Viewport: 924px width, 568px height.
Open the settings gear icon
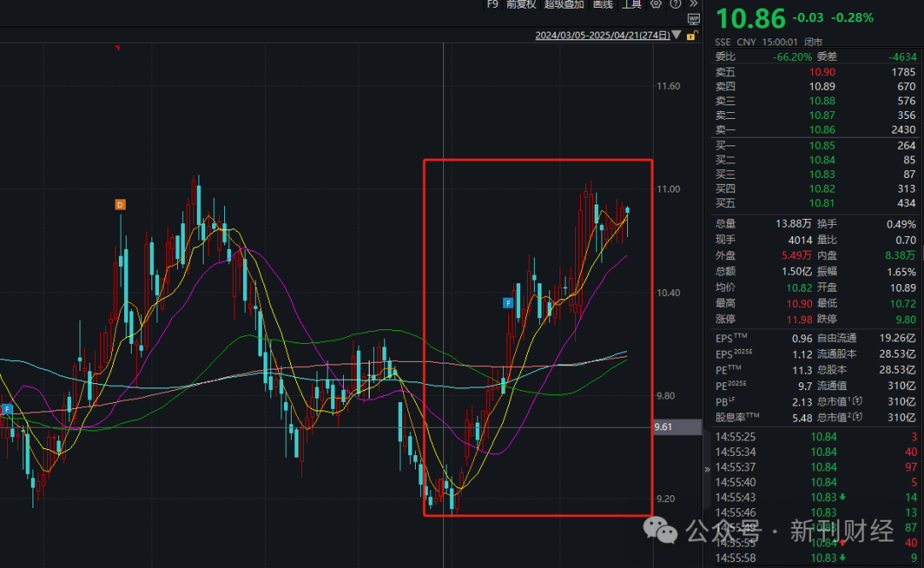tap(656, 4)
